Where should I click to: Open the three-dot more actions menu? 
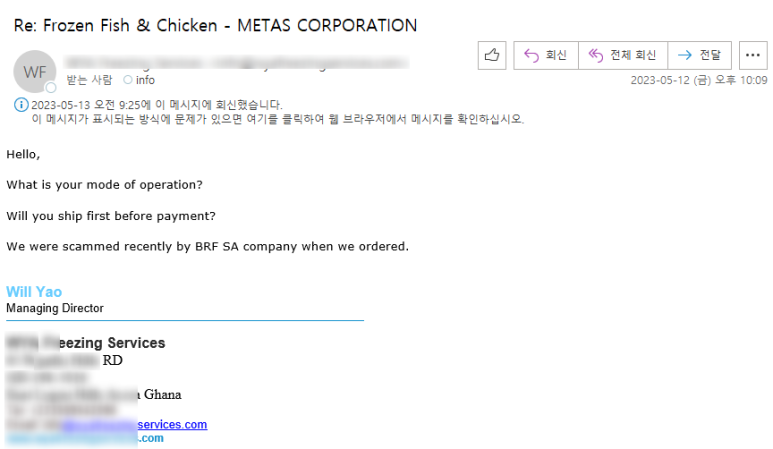pyautogui.click(x=753, y=55)
